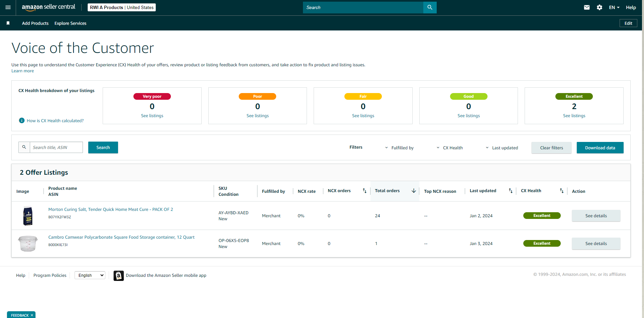644x318 pixels.
Task: Open the Cambro storage container thumbnail
Action: pyautogui.click(x=28, y=243)
